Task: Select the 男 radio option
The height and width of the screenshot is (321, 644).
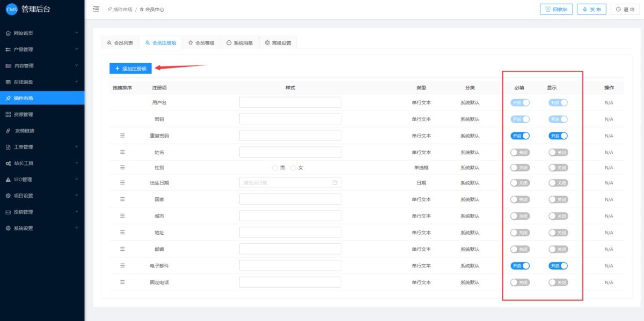Action: (275, 168)
